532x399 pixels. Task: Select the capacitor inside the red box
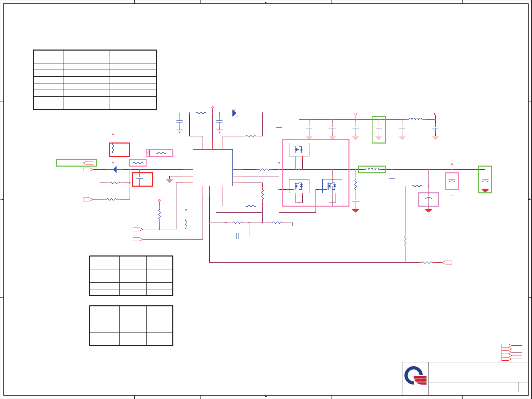coord(139,178)
